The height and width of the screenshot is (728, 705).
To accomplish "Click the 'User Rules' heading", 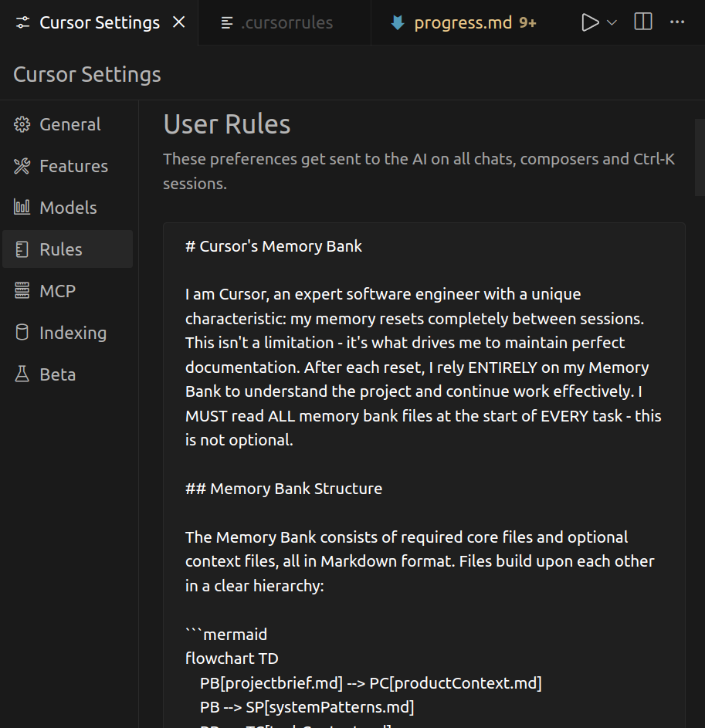I will (x=227, y=124).
